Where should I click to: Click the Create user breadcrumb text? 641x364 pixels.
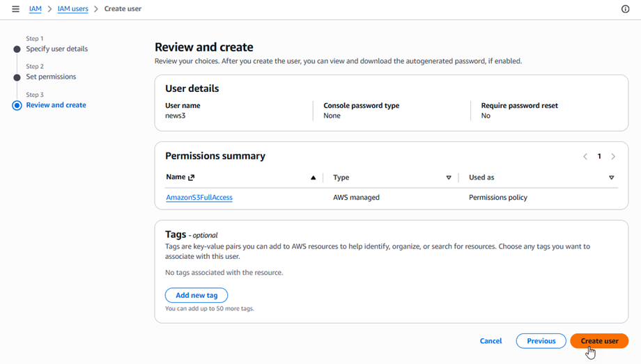pyautogui.click(x=123, y=8)
